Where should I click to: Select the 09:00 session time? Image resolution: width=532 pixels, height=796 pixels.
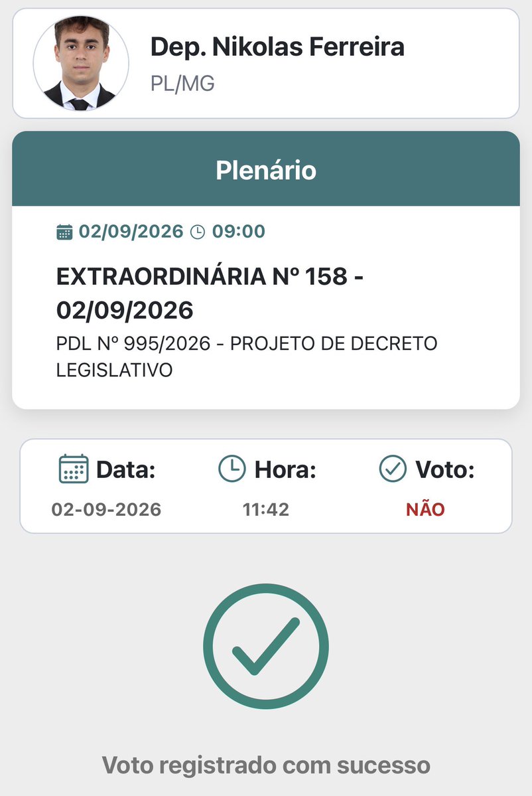coord(238,232)
